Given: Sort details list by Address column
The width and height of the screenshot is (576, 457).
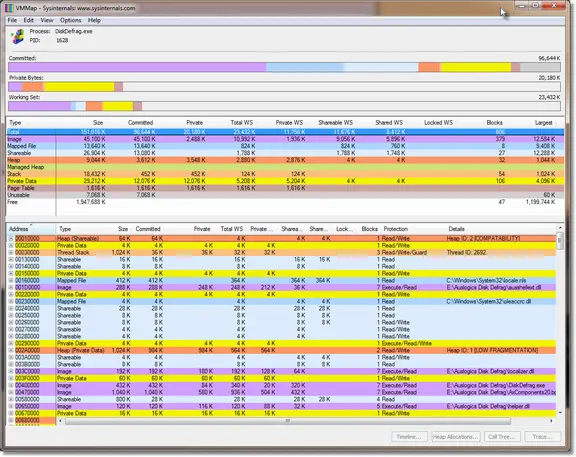Looking at the screenshot, I should 31,229.
